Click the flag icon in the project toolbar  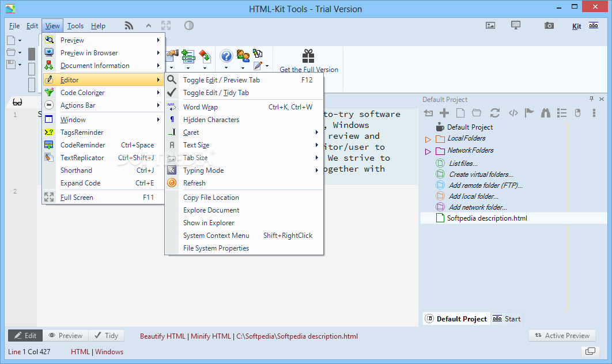click(529, 113)
